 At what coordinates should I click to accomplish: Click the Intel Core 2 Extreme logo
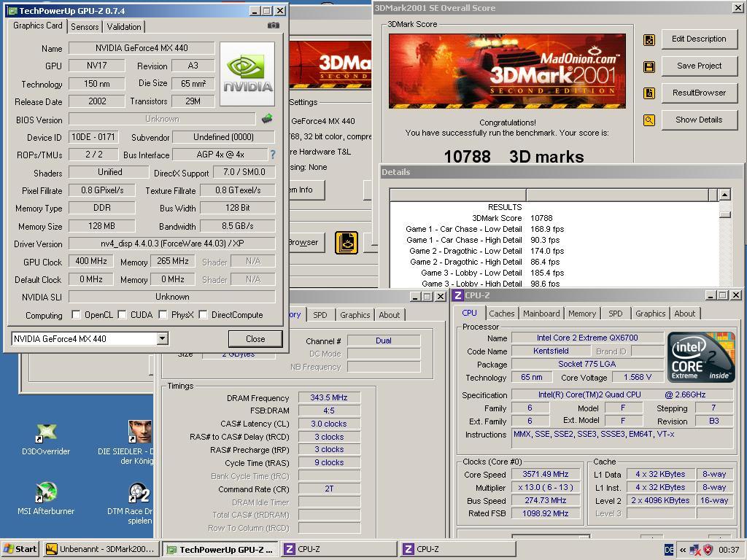click(701, 357)
